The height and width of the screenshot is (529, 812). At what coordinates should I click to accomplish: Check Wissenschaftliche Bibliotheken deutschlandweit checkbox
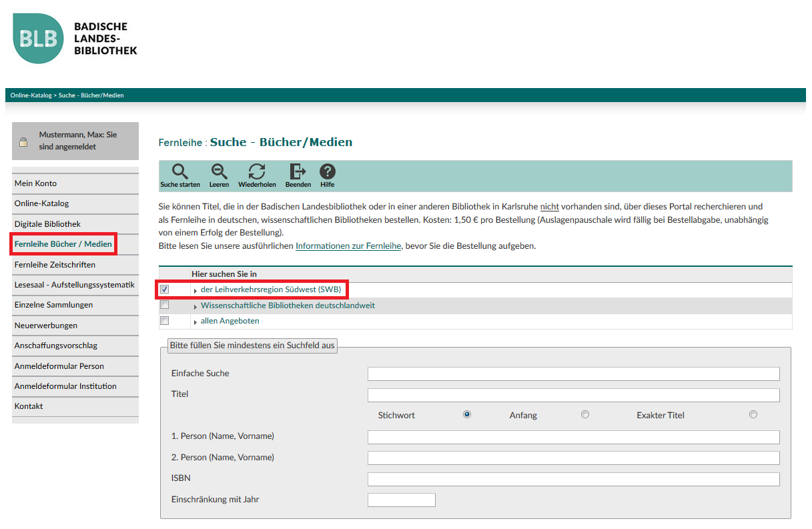click(164, 305)
